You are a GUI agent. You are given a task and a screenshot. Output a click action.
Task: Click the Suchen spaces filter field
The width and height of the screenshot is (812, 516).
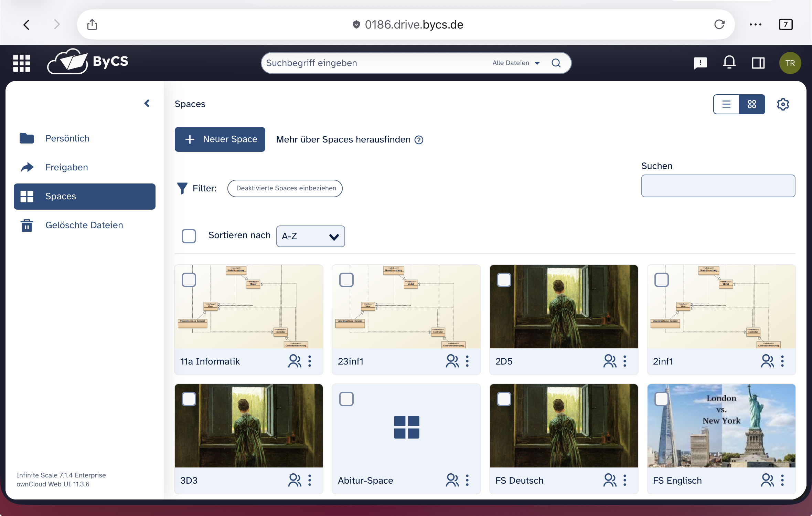click(718, 186)
